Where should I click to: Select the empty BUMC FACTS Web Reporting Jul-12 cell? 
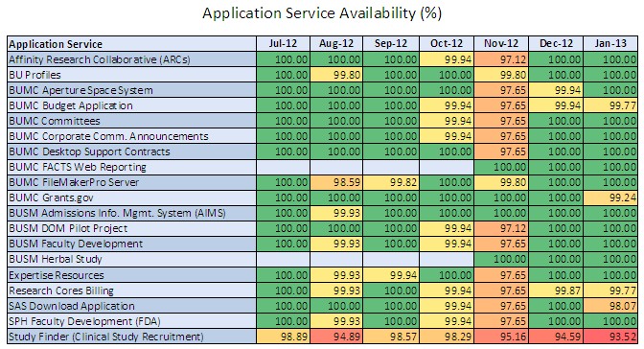tap(283, 167)
